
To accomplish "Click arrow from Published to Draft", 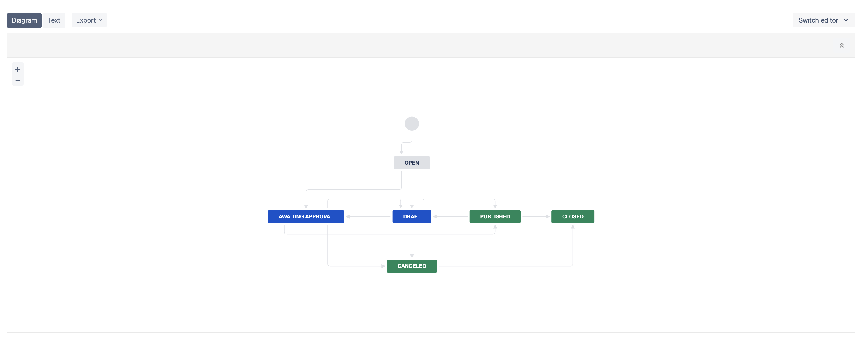I will [x=451, y=217].
